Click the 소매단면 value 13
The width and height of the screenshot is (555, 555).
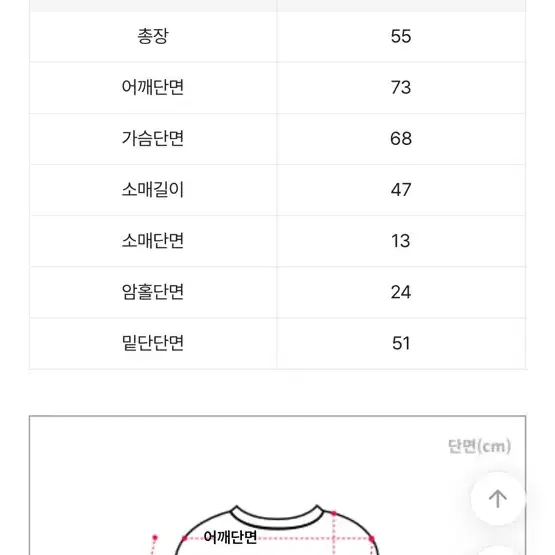click(401, 241)
